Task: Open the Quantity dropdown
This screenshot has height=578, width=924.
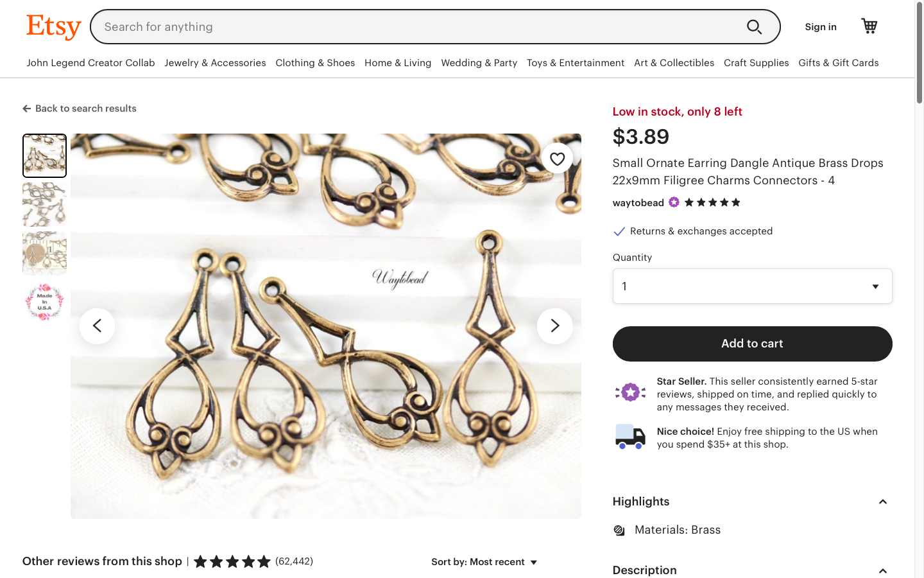Action: coord(752,286)
